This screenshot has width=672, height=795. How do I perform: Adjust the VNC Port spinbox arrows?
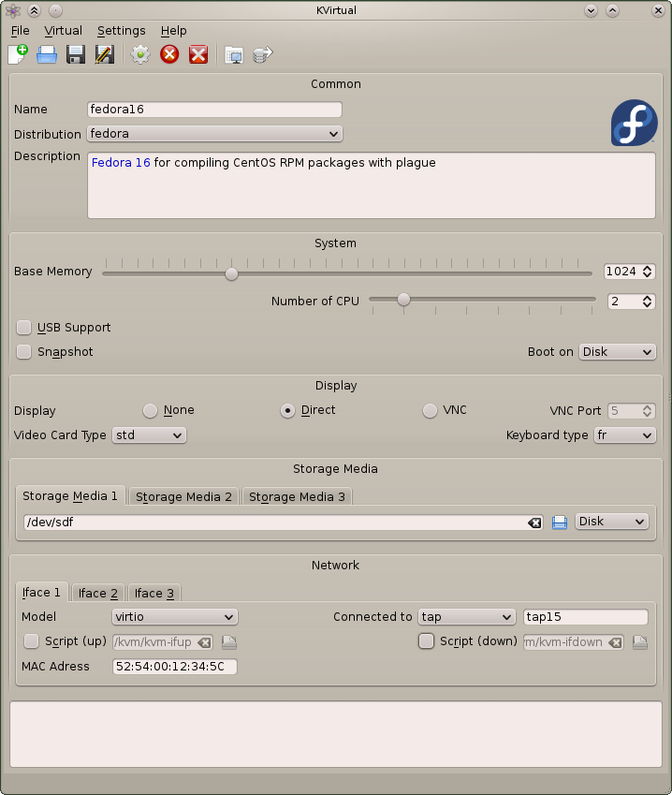pyautogui.click(x=647, y=411)
